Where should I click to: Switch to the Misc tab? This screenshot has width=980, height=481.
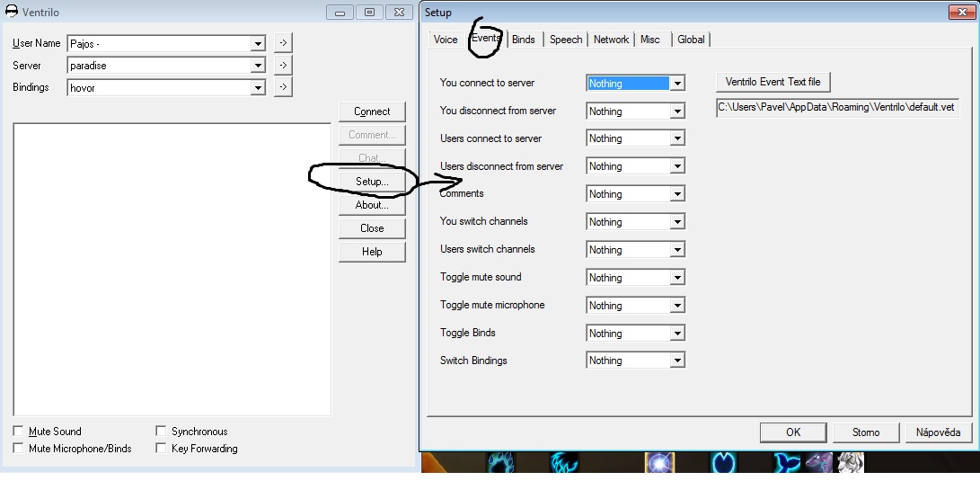coord(650,40)
